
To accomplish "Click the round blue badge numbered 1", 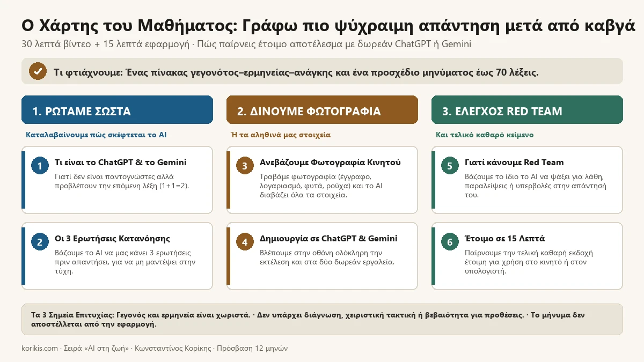I will [40, 166].
